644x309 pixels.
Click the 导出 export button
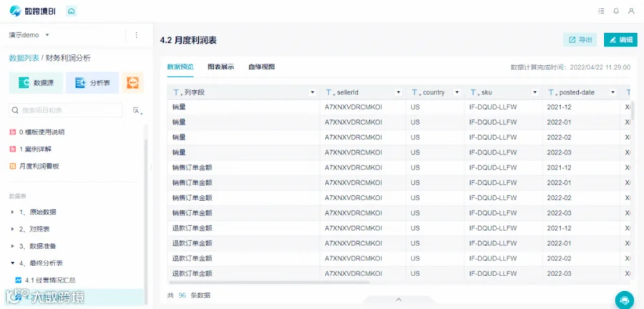point(580,40)
